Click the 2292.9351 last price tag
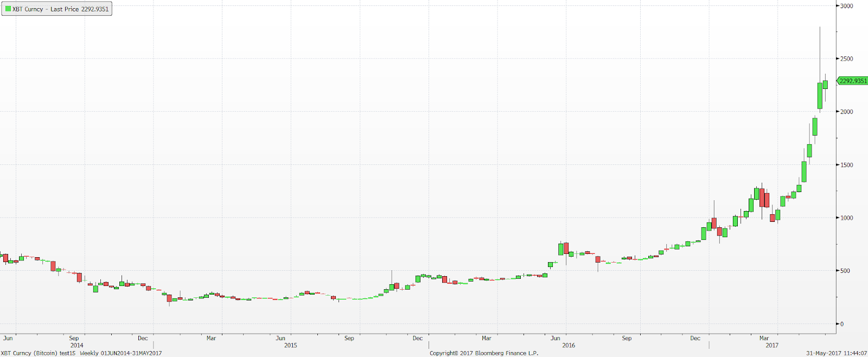The image size is (868, 357). point(853,81)
